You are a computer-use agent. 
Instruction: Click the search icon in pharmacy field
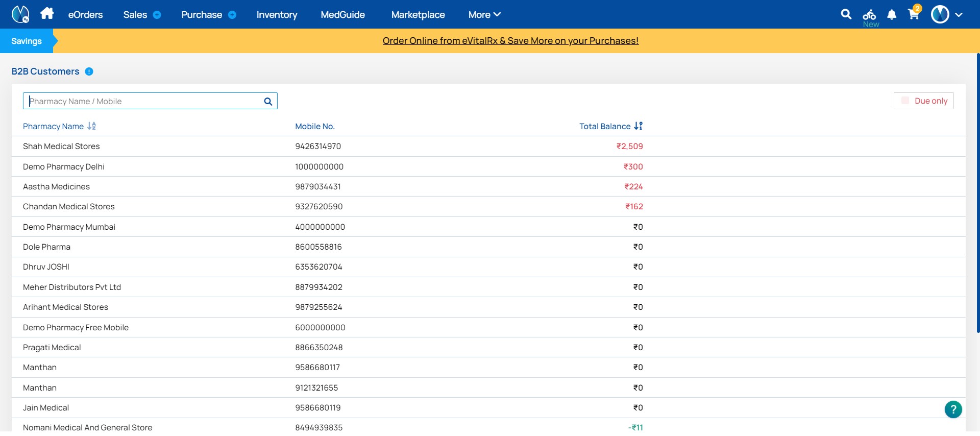coord(268,101)
